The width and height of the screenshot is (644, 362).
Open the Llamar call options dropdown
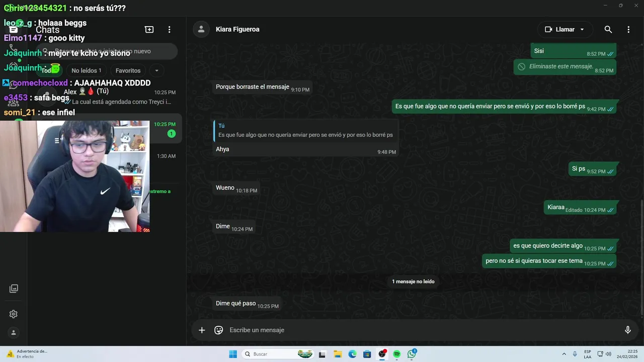click(582, 29)
